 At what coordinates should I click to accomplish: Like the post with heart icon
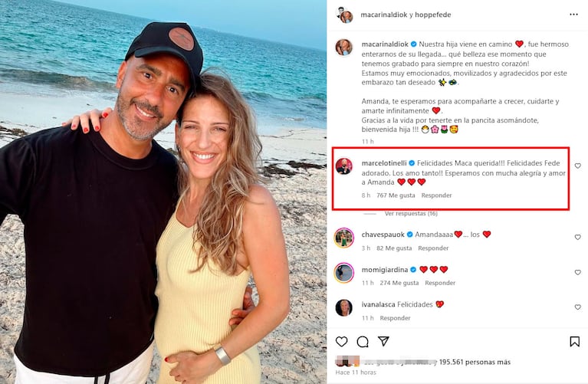(342, 341)
